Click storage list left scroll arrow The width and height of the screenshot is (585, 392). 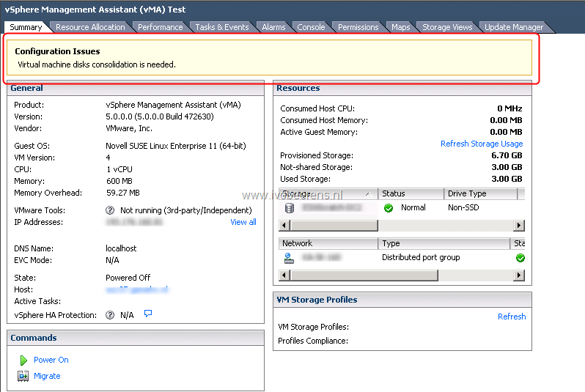284,225
